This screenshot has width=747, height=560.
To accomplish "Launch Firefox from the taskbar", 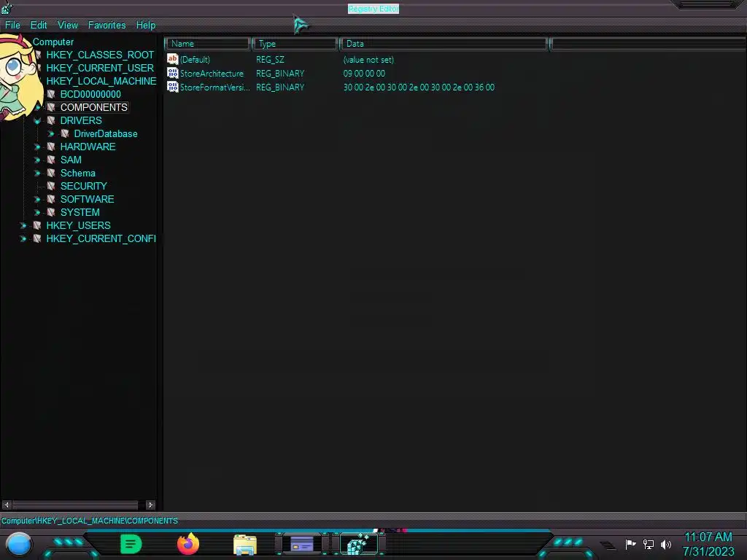I will (x=188, y=544).
